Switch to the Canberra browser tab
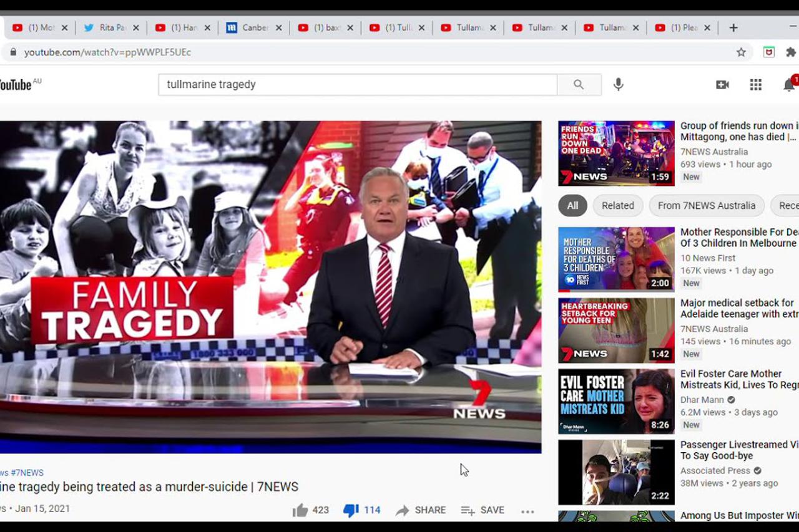Viewport: 799px width, 532px height. point(248,27)
